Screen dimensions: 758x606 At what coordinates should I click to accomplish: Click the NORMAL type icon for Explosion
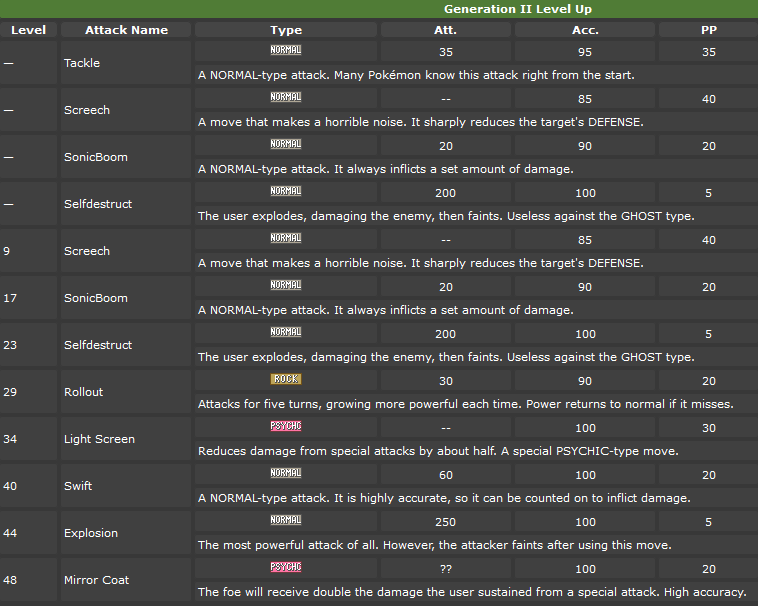[x=286, y=520]
